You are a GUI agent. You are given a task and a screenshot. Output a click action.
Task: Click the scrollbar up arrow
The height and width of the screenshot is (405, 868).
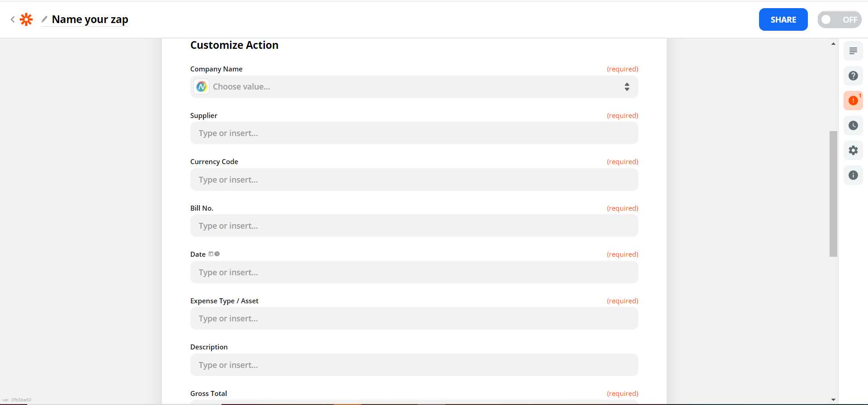(833, 44)
